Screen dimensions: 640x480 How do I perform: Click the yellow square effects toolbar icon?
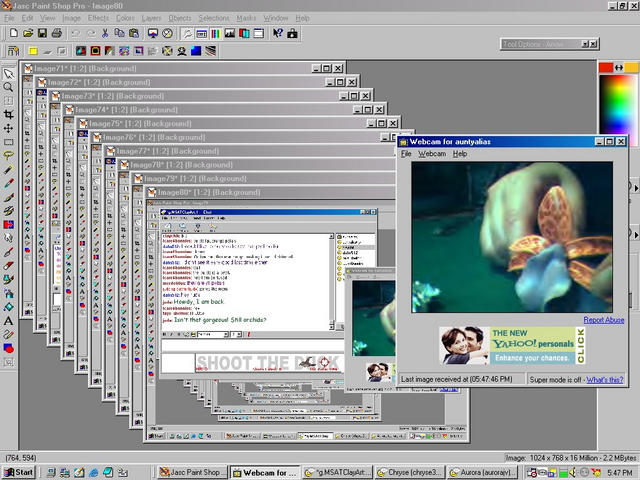point(33,51)
